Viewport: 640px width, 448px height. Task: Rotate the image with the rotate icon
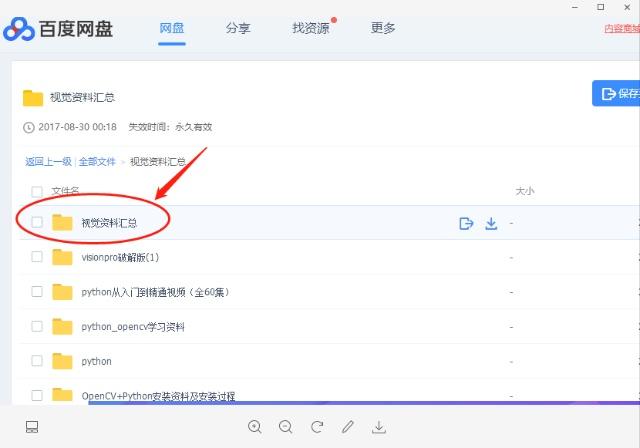317,427
